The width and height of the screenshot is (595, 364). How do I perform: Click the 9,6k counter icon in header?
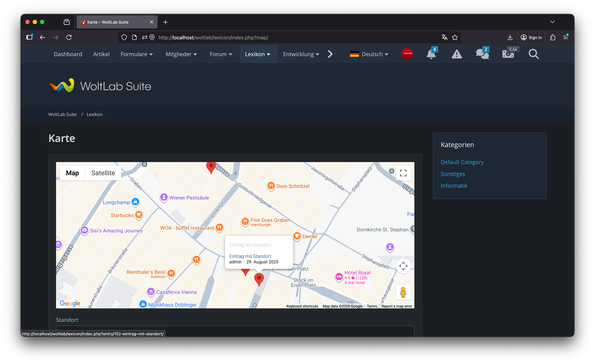coord(508,54)
